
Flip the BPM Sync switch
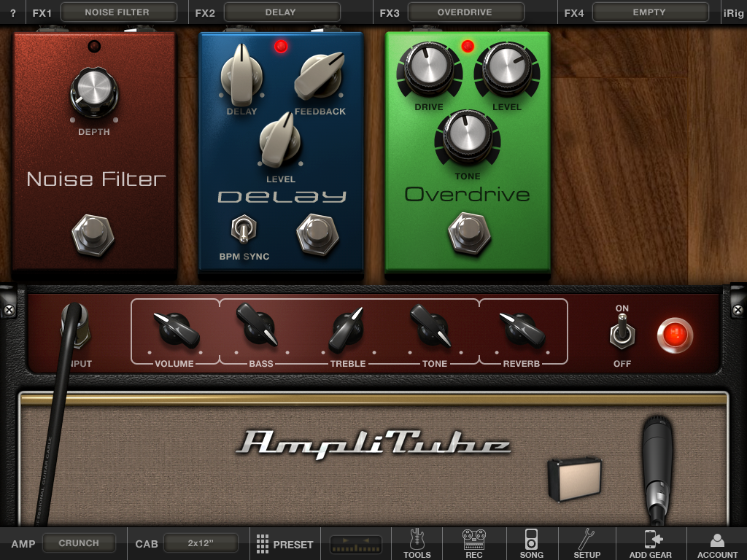pyautogui.click(x=244, y=230)
